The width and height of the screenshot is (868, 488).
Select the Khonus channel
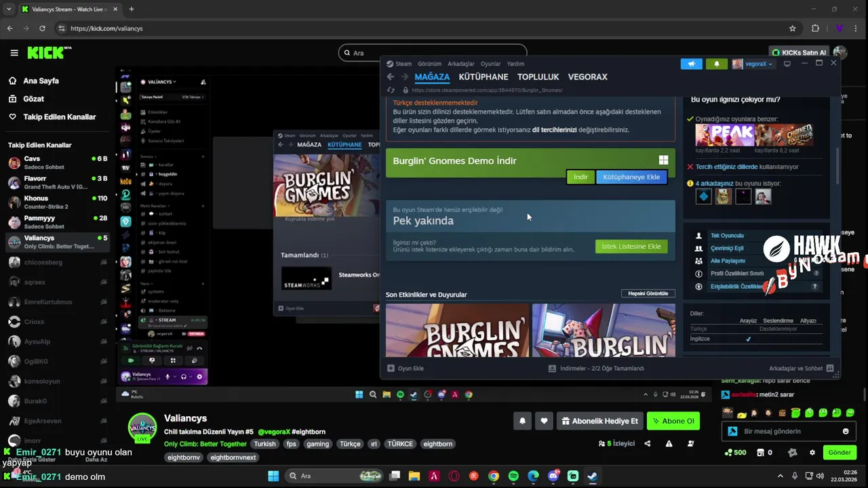tap(58, 202)
